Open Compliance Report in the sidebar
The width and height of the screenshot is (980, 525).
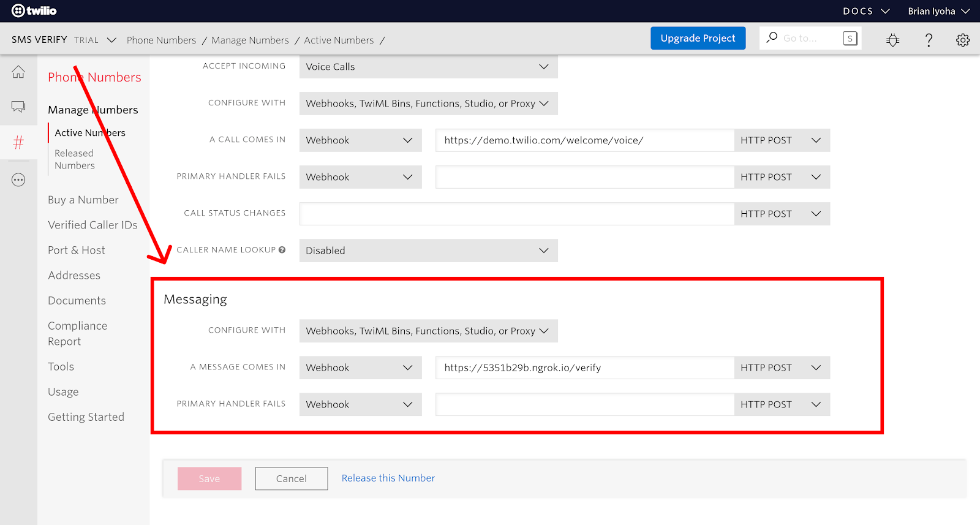[x=78, y=333]
